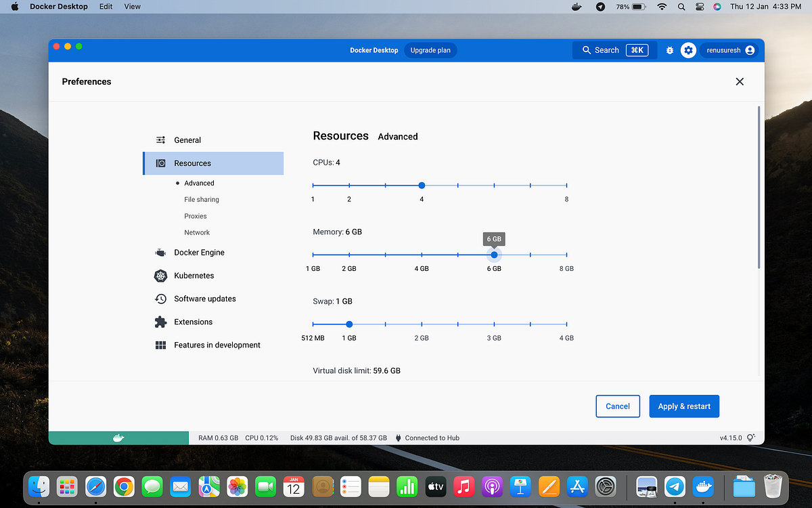
Task: Select the Resources sidebar section
Action: click(212, 163)
